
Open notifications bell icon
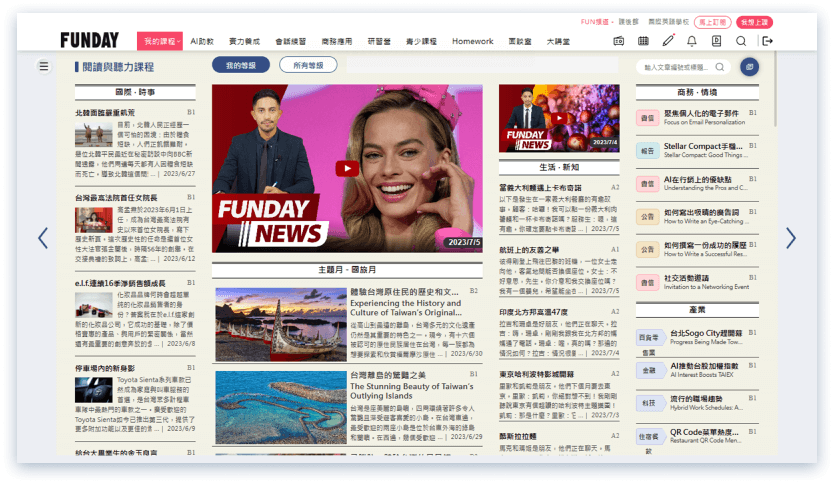pyautogui.click(x=692, y=41)
